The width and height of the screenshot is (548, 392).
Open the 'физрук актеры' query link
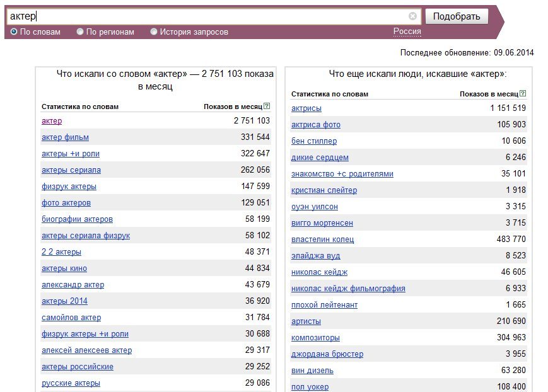pyautogui.click(x=69, y=187)
